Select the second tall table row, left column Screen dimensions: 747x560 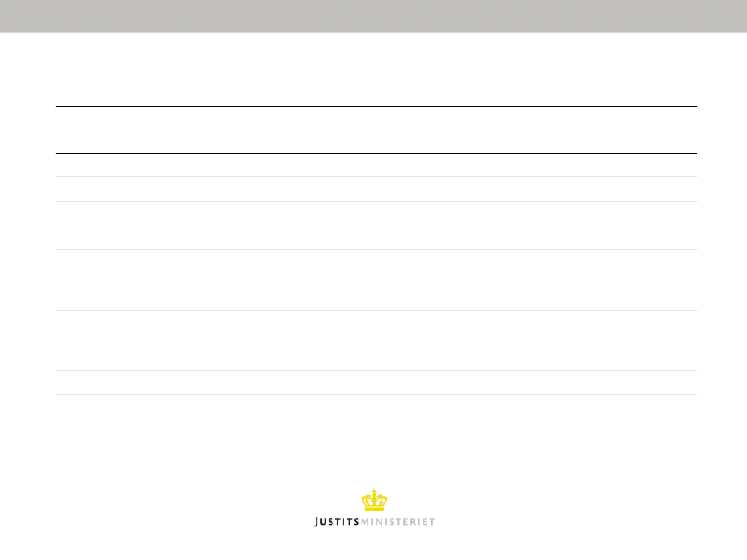pos(170,340)
